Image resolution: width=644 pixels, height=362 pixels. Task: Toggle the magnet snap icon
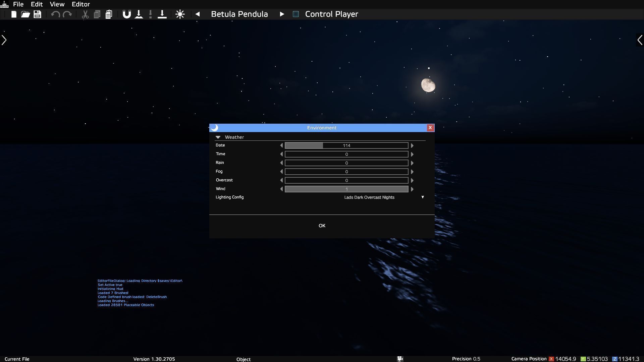pyautogui.click(x=126, y=14)
